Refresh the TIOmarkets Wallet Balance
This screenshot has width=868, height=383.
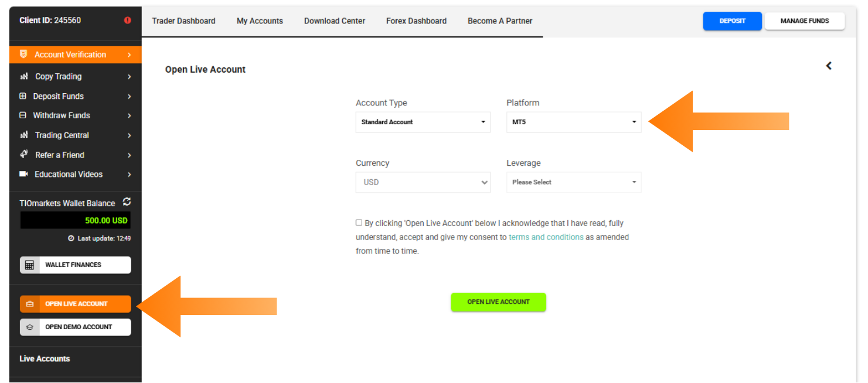(127, 202)
